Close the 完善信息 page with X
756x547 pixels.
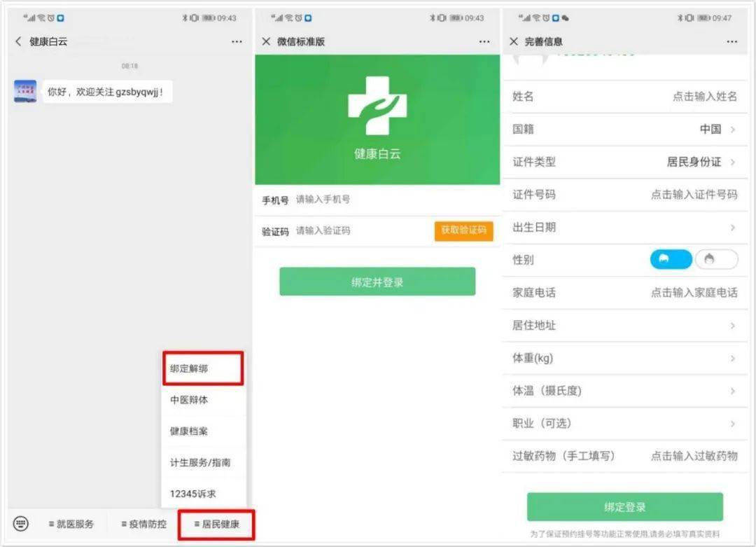[x=514, y=42]
